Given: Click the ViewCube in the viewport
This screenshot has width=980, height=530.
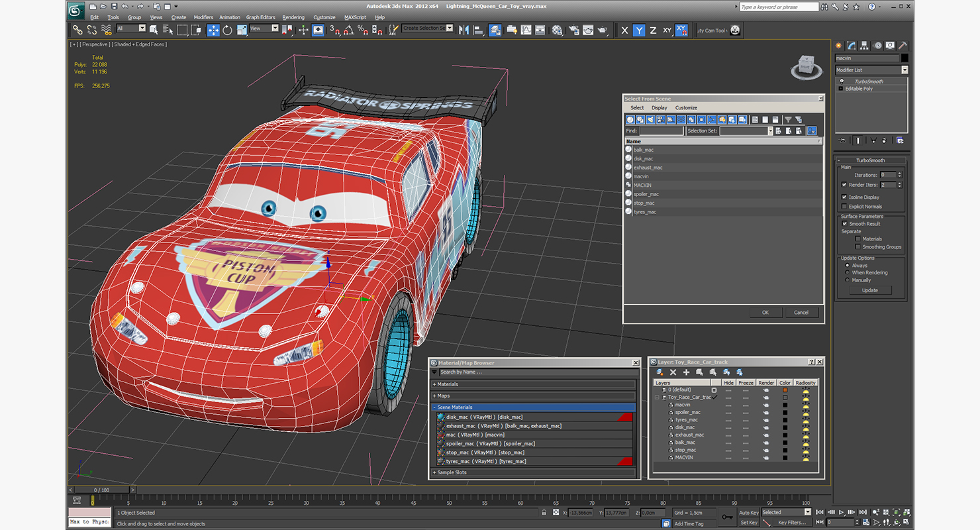Looking at the screenshot, I should (807, 66).
